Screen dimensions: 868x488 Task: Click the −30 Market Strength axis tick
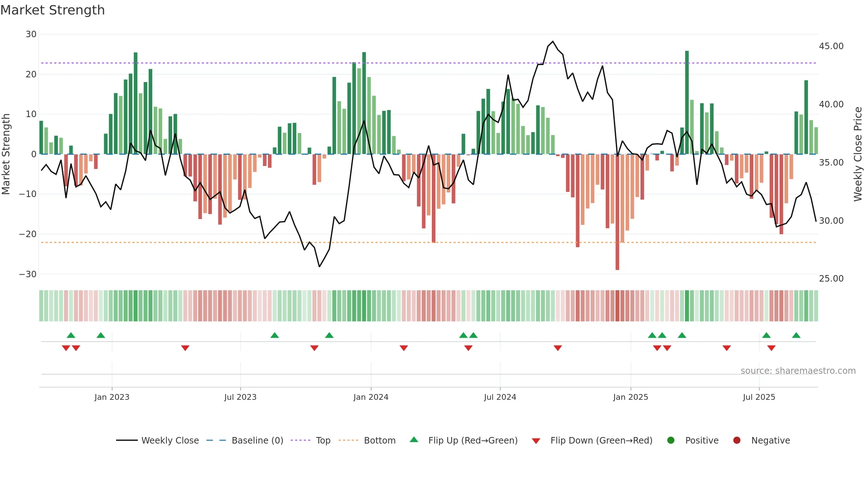click(28, 274)
